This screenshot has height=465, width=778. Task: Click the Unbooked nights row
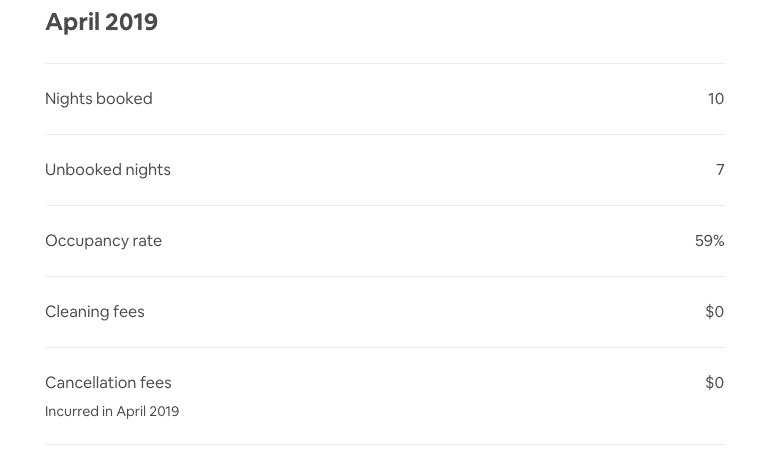coord(385,170)
